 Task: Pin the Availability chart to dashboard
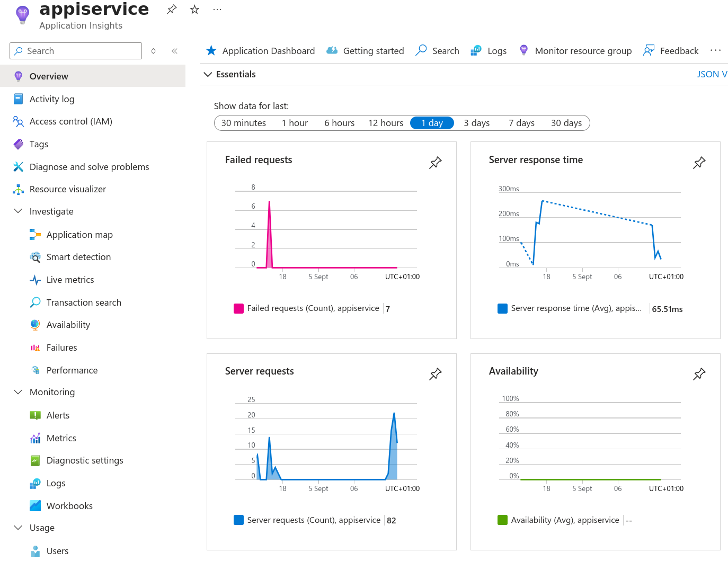click(x=699, y=374)
